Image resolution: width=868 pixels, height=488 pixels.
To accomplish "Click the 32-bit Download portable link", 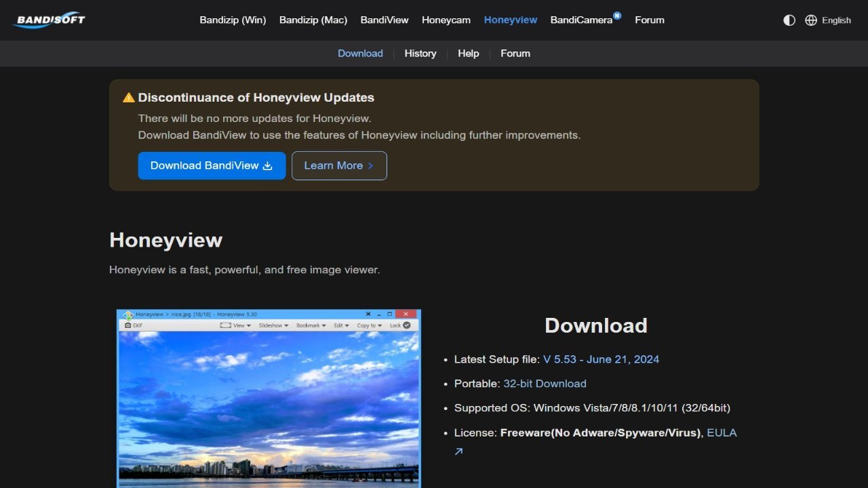I will click(545, 384).
